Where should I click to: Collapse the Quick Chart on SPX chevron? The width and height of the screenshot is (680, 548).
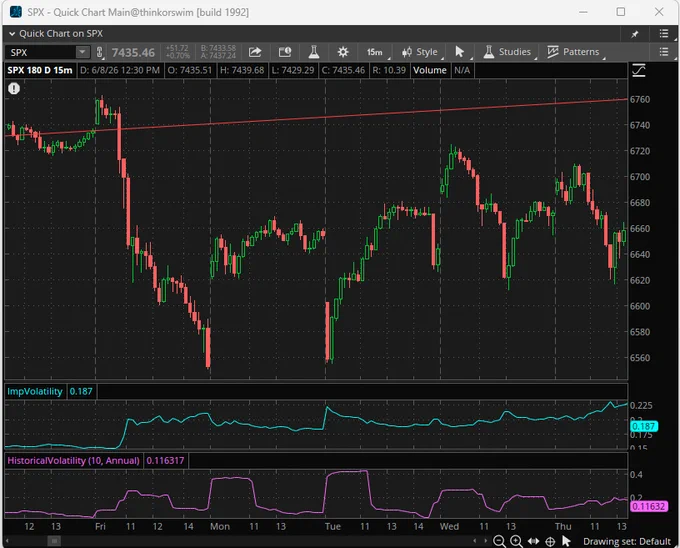click(12, 34)
